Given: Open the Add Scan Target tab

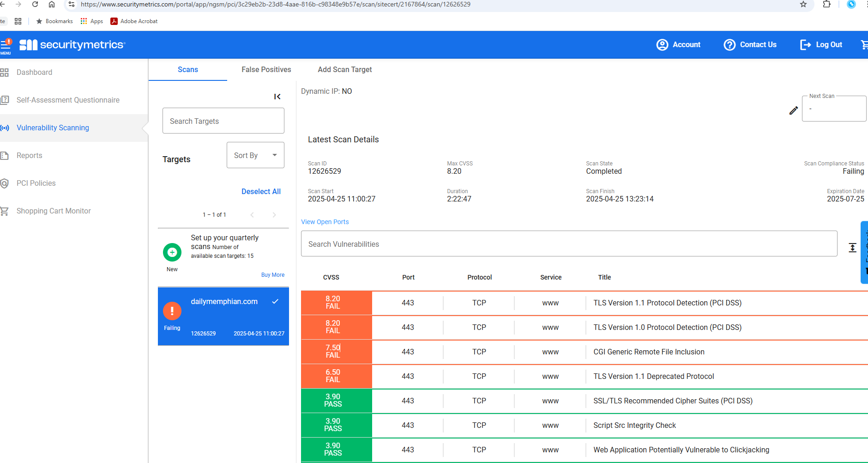Looking at the screenshot, I should [345, 70].
